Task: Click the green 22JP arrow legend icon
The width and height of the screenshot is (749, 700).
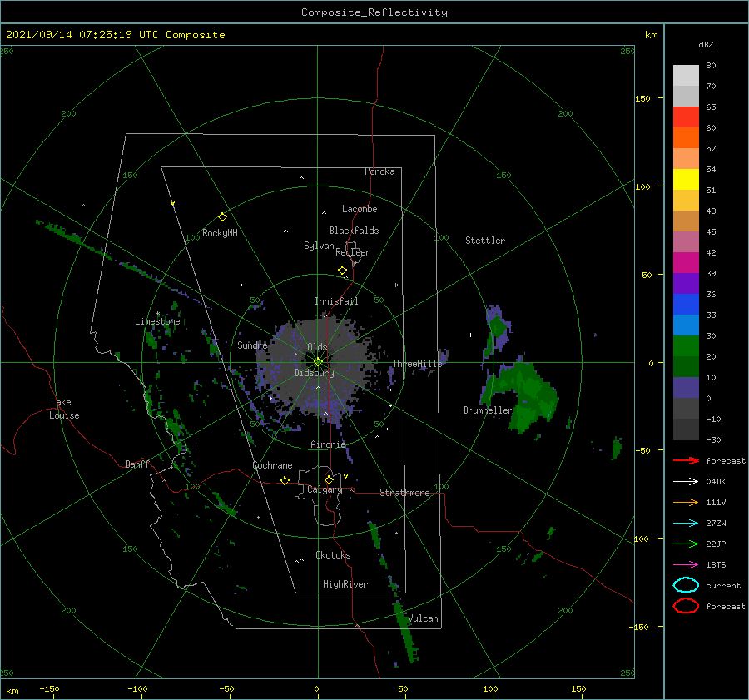Action: coord(686,544)
